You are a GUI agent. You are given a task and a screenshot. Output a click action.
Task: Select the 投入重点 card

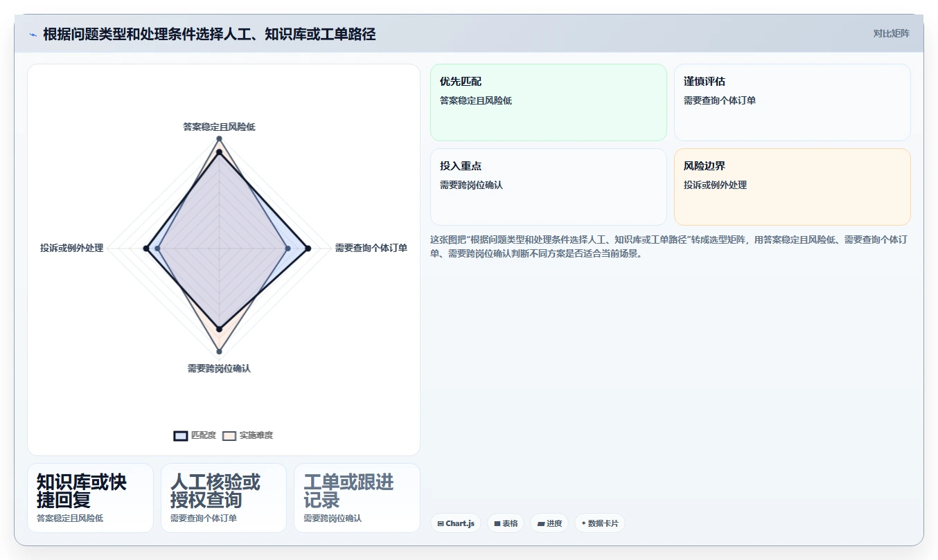coord(549,187)
